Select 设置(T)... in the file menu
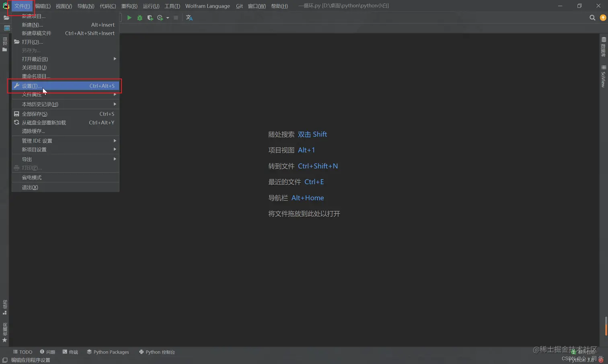This screenshot has height=364, width=608. [x=66, y=86]
